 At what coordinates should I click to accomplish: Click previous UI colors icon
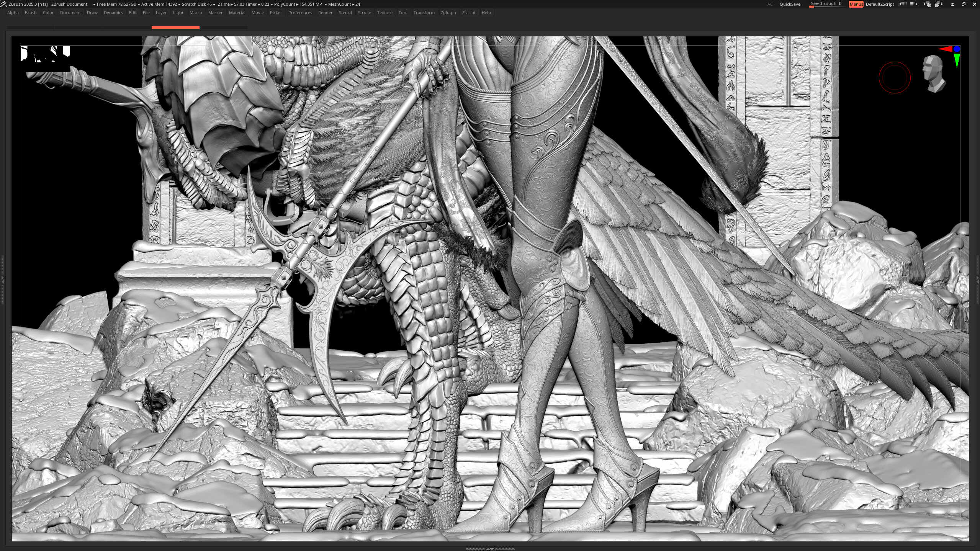[903, 4]
